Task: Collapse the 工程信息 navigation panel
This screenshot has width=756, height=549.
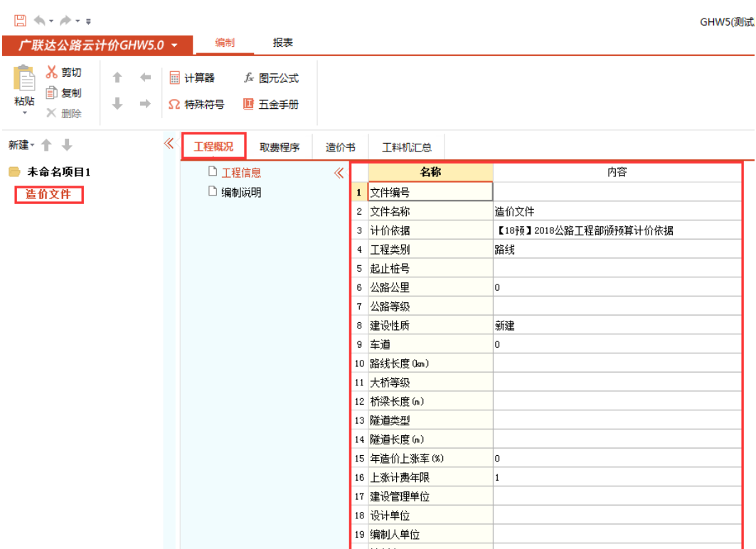Action: pos(339,172)
